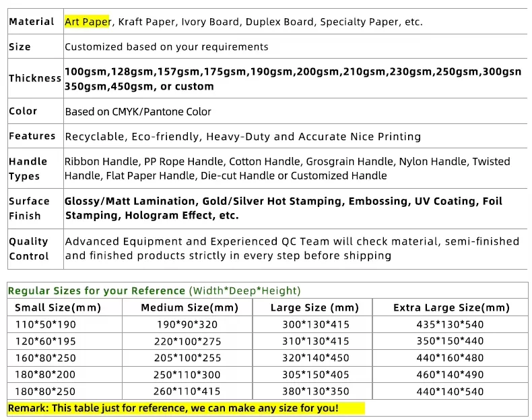Select the Quality Control row label
Viewport: 532px width, 420px height.
pos(29,249)
